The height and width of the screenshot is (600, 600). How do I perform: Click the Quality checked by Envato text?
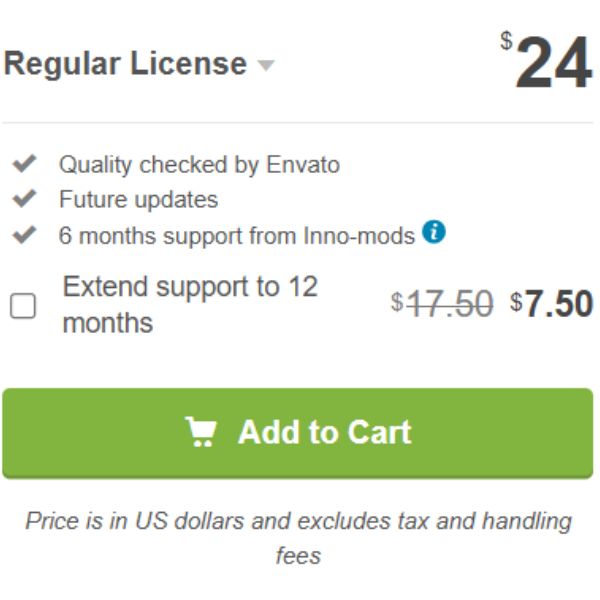[199, 165]
